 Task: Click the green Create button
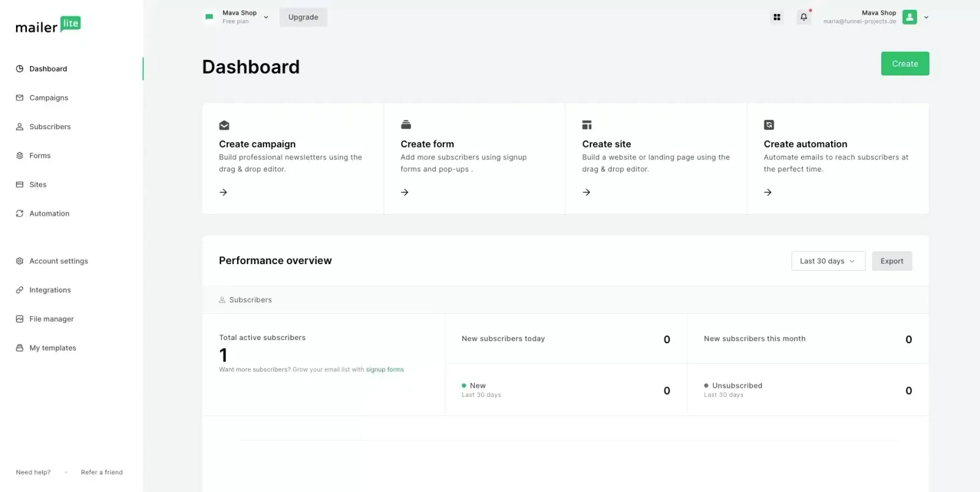[x=905, y=64]
